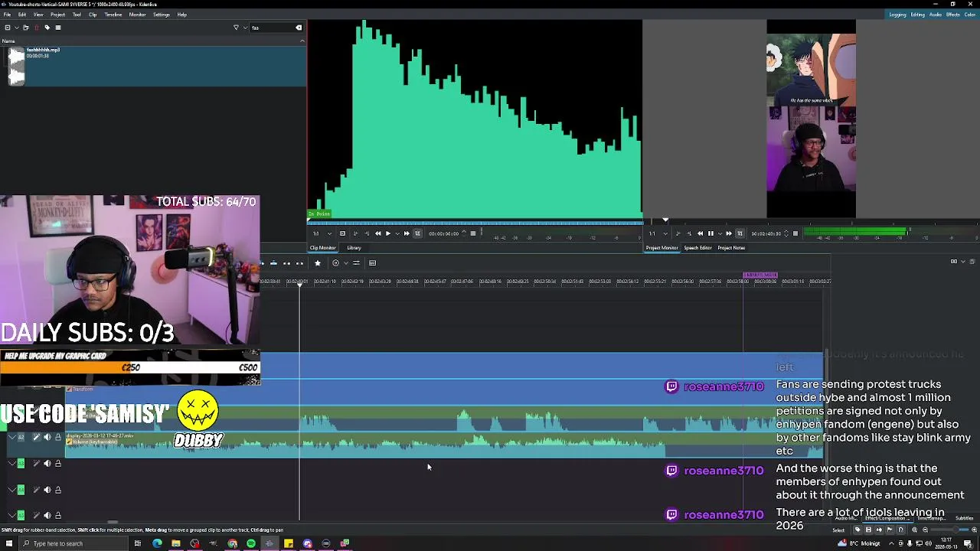This screenshot has width=980, height=551.
Task: Open the Timeline menu
Action: point(113,15)
